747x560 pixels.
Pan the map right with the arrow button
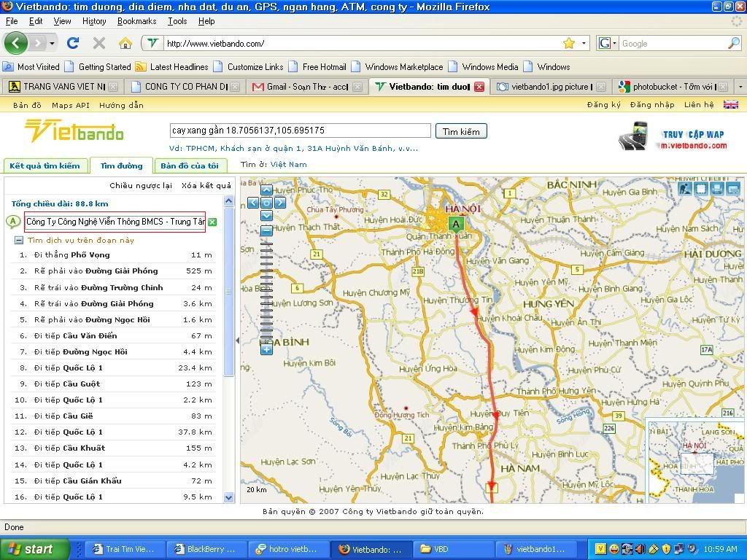pos(280,203)
